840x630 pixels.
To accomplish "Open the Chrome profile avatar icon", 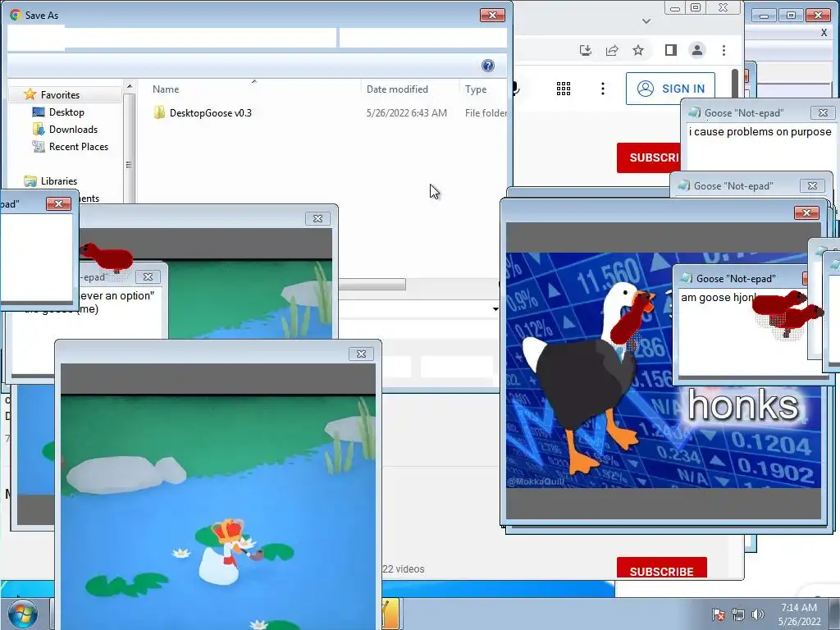I will pos(697,50).
